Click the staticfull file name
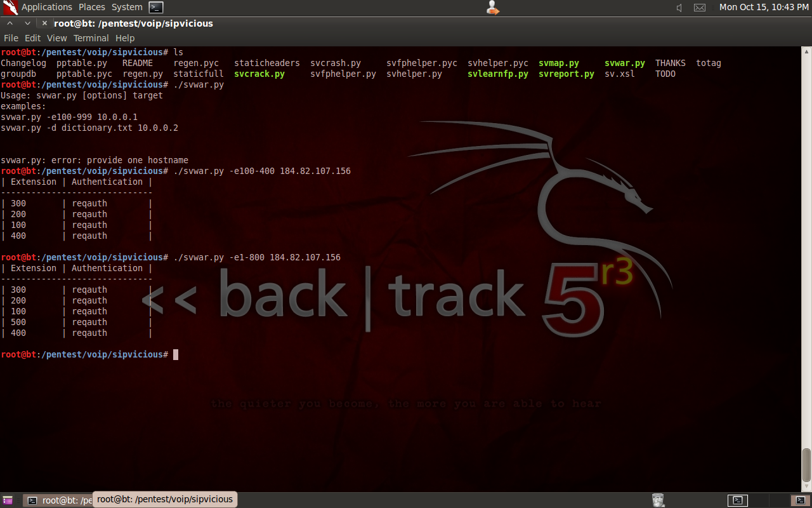Viewport: 812px width, 508px height. [199, 74]
